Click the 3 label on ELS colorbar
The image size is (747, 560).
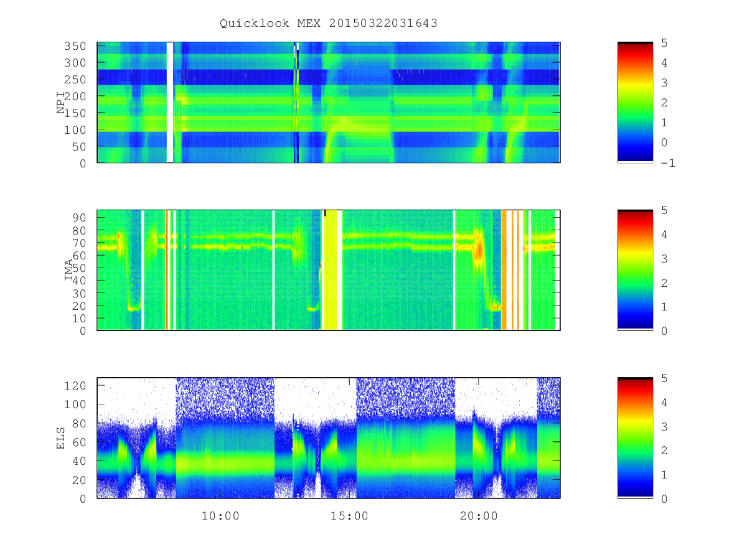click(x=664, y=426)
